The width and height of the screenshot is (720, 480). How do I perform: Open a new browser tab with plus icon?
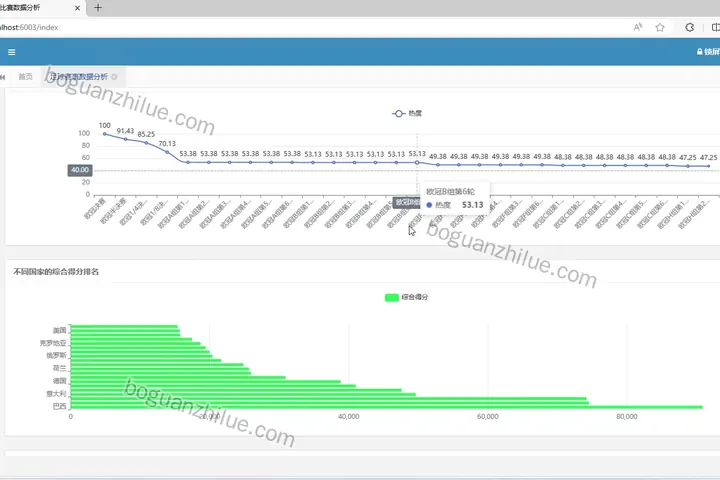point(98,8)
